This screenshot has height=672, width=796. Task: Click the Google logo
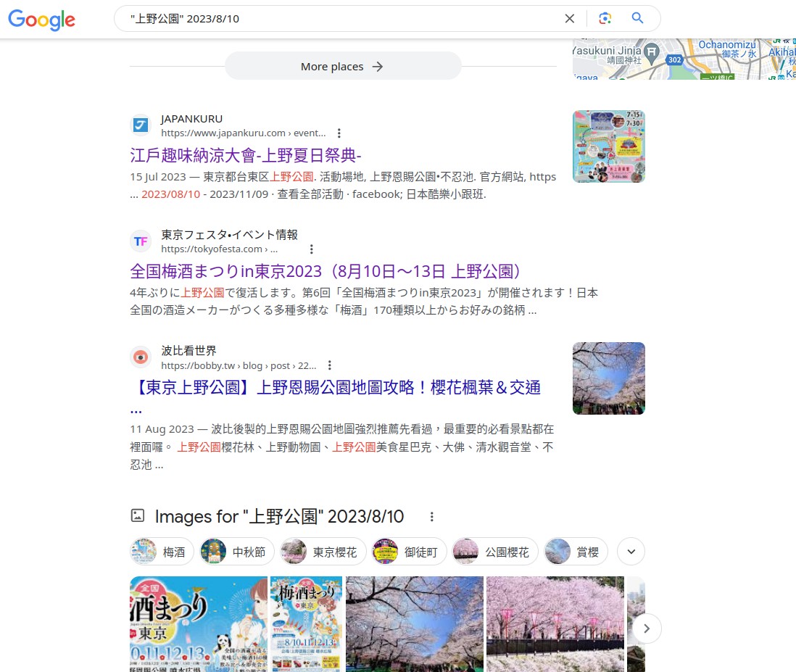point(41,20)
